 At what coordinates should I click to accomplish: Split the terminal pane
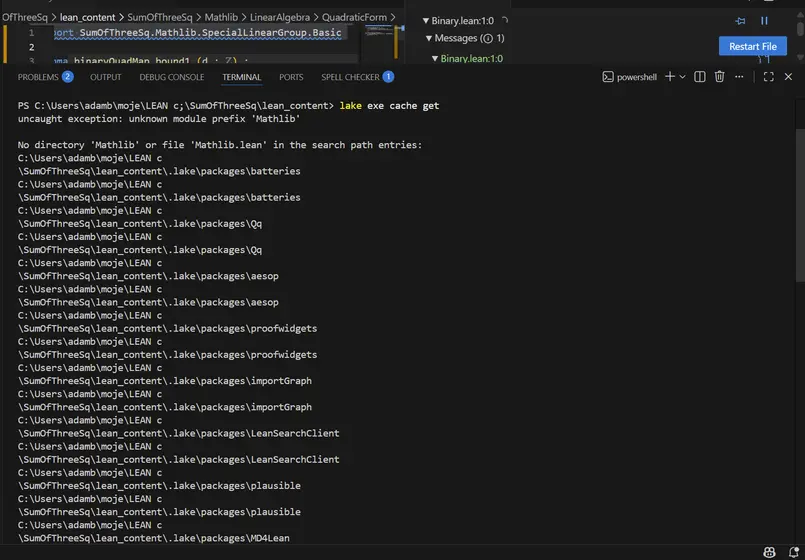(x=700, y=77)
